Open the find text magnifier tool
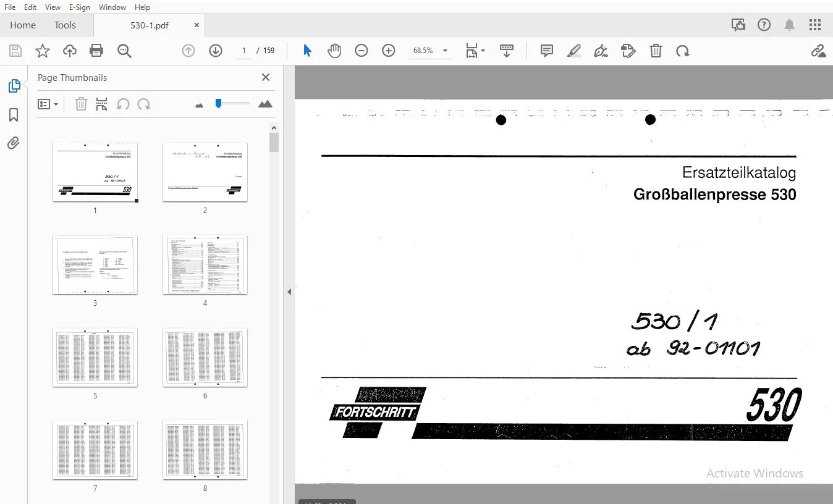This screenshot has width=833, height=504. (x=124, y=51)
